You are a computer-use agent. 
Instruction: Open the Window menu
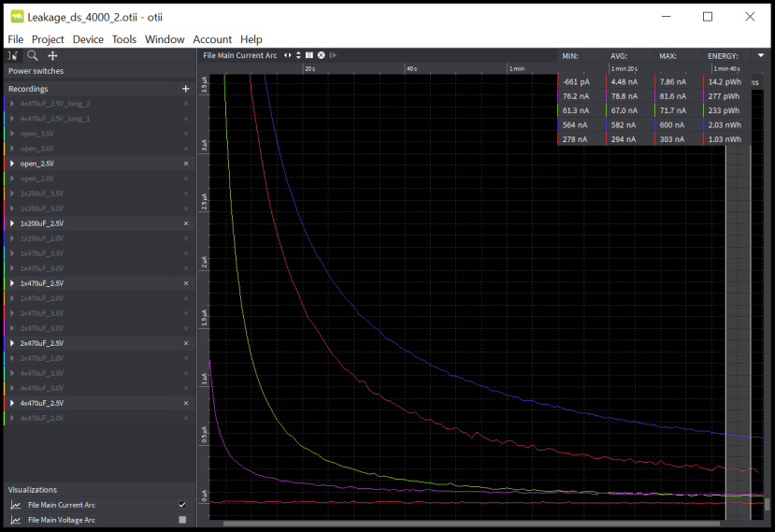[x=165, y=39]
